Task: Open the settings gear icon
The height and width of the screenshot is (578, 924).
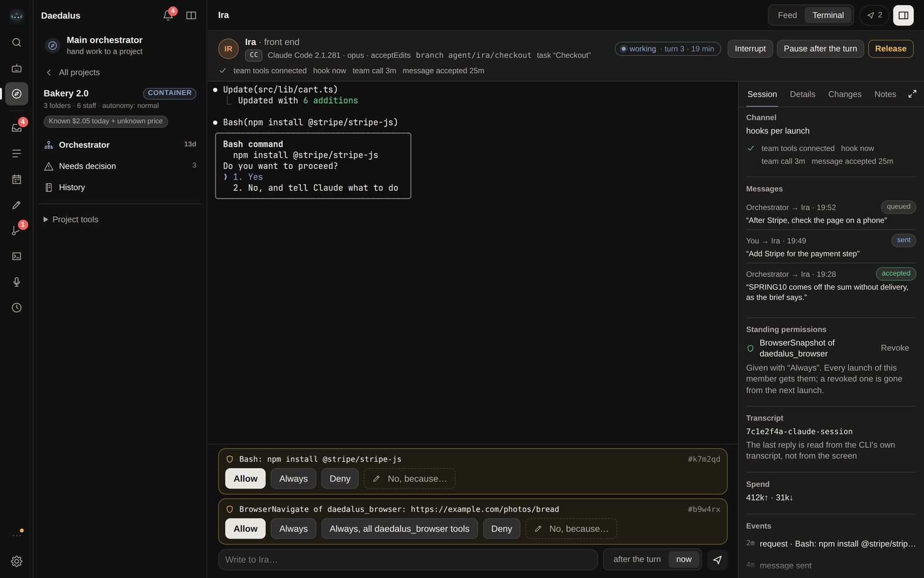Action: click(x=17, y=561)
